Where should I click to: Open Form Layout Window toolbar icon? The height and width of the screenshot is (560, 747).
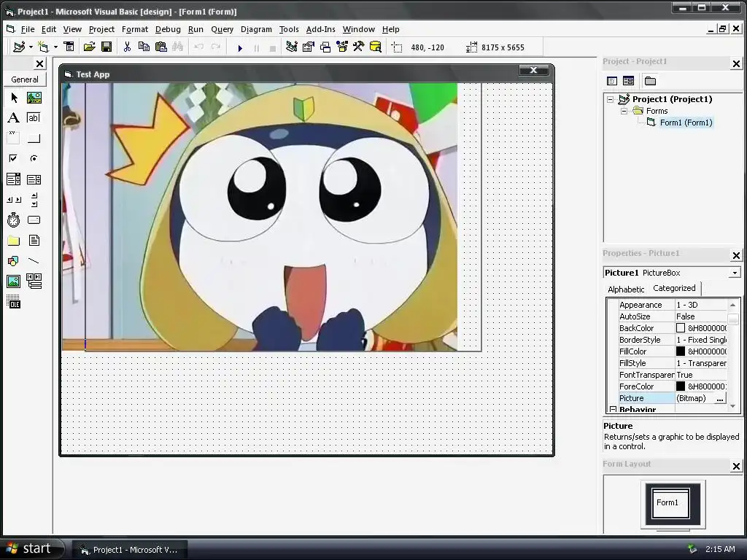pos(325,47)
